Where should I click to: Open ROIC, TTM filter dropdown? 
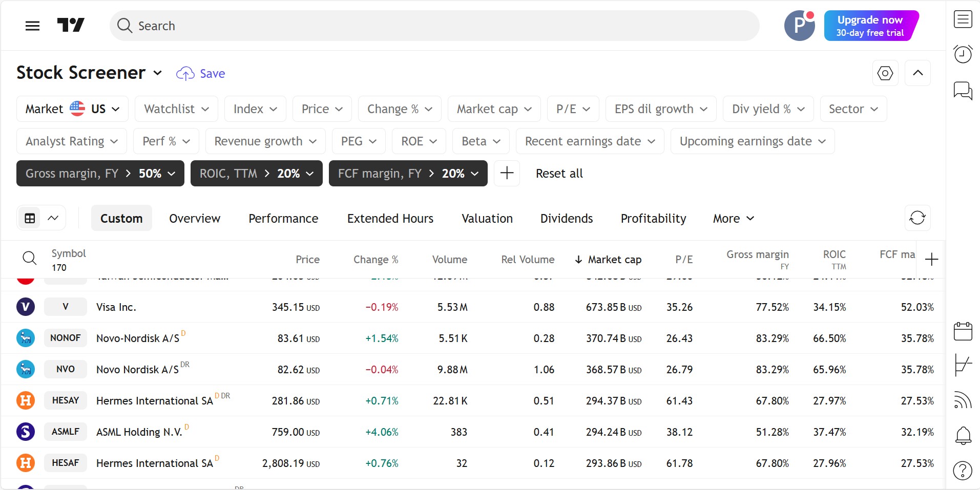[257, 173]
